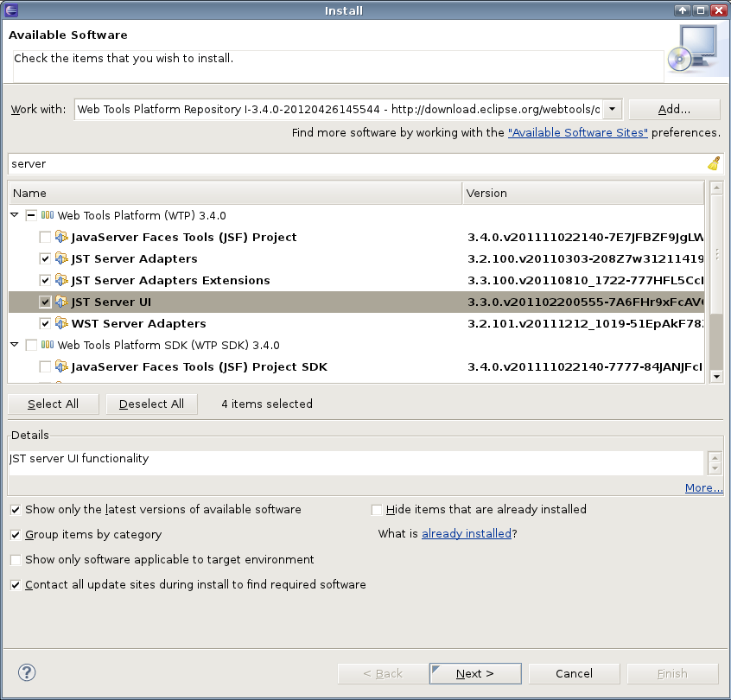The height and width of the screenshot is (700, 731).
Task: Click the clear filter broom icon
Action: point(714,163)
